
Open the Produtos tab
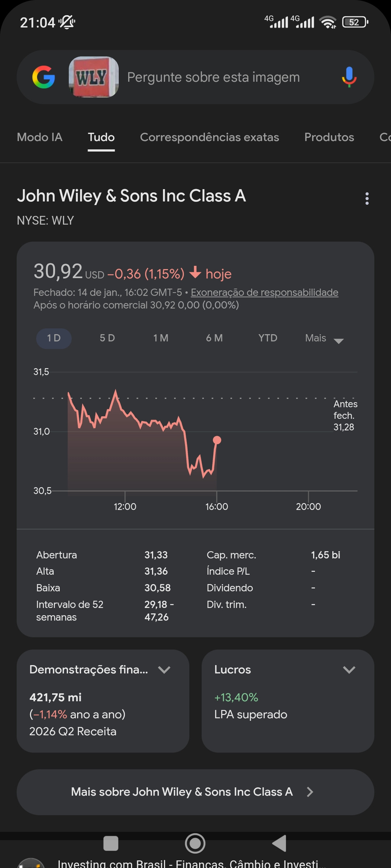(x=329, y=137)
